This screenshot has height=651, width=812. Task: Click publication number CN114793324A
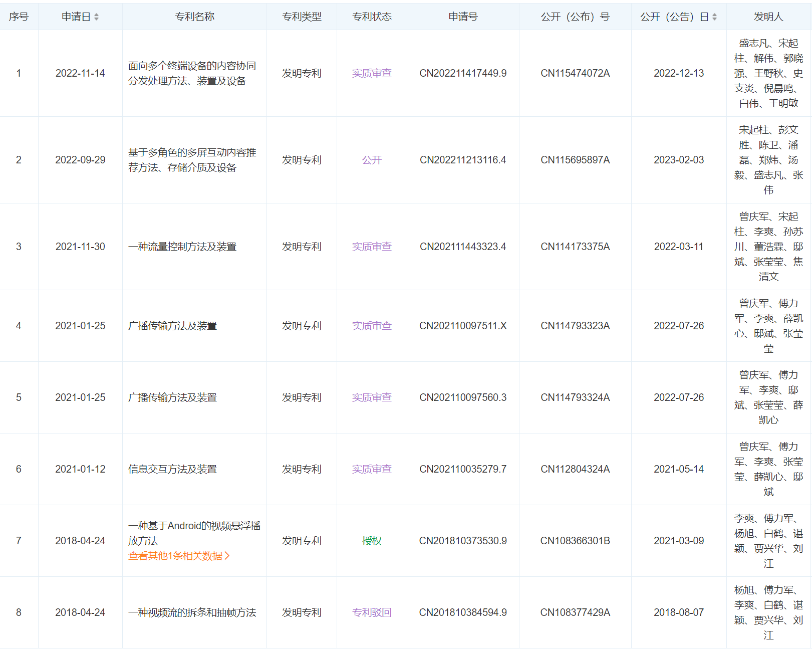click(575, 397)
